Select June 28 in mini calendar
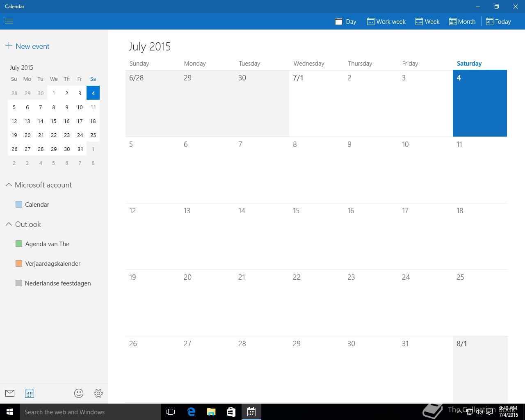This screenshot has height=420, width=525. (x=14, y=93)
